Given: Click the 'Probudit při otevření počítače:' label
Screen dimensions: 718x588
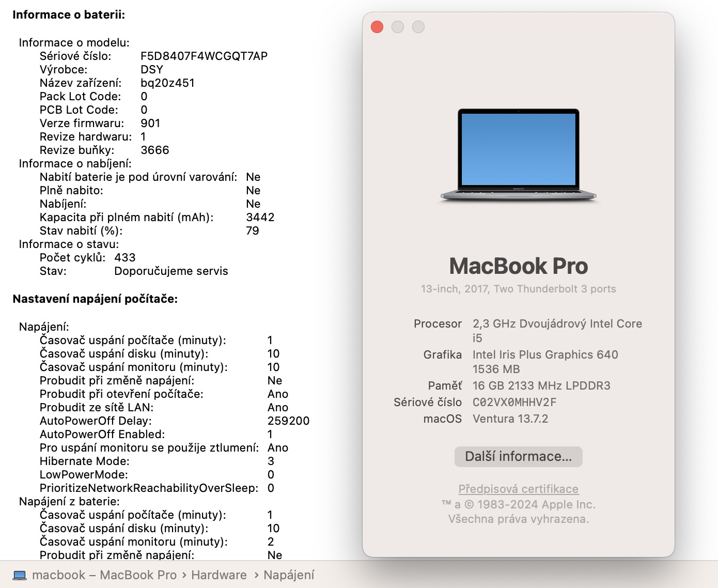Looking at the screenshot, I should coord(121,394).
